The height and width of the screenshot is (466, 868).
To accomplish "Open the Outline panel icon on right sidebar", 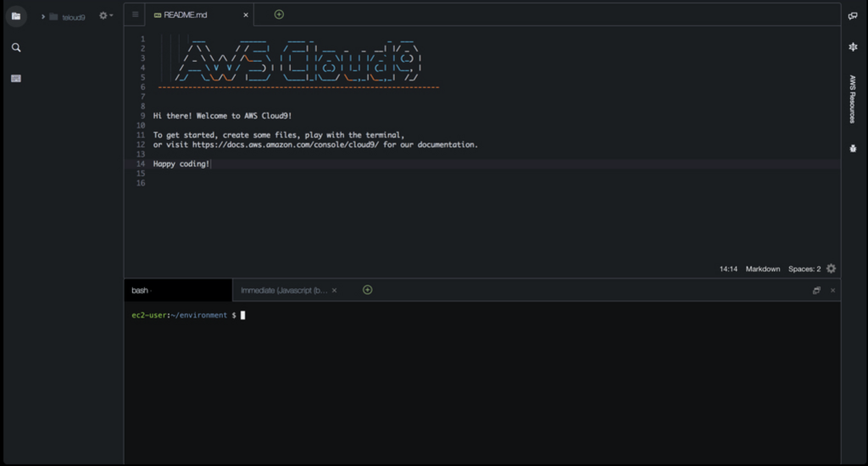I will (853, 47).
